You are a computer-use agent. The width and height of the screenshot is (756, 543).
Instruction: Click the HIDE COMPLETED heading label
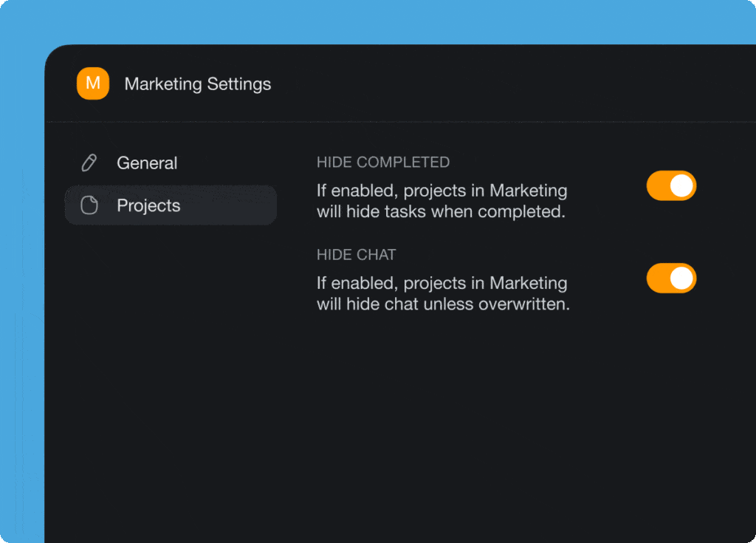click(x=383, y=162)
